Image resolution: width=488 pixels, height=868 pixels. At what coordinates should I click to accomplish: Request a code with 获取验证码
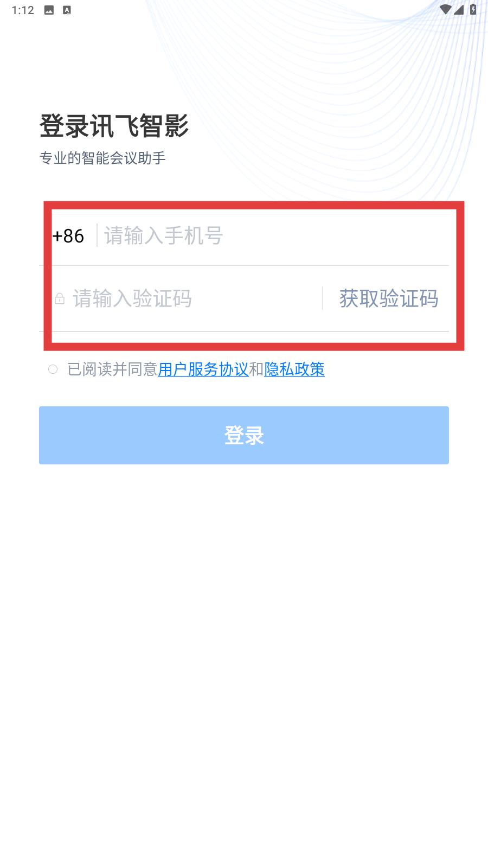click(389, 298)
